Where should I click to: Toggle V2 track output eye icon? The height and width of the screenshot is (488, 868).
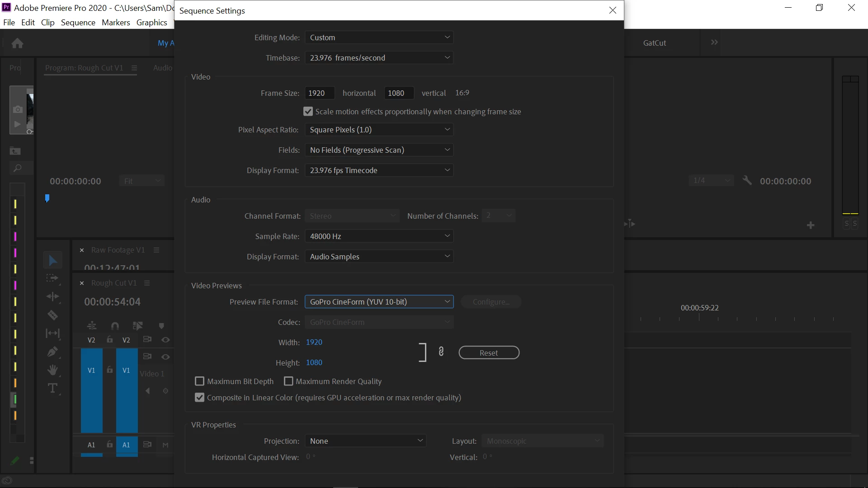(x=165, y=340)
